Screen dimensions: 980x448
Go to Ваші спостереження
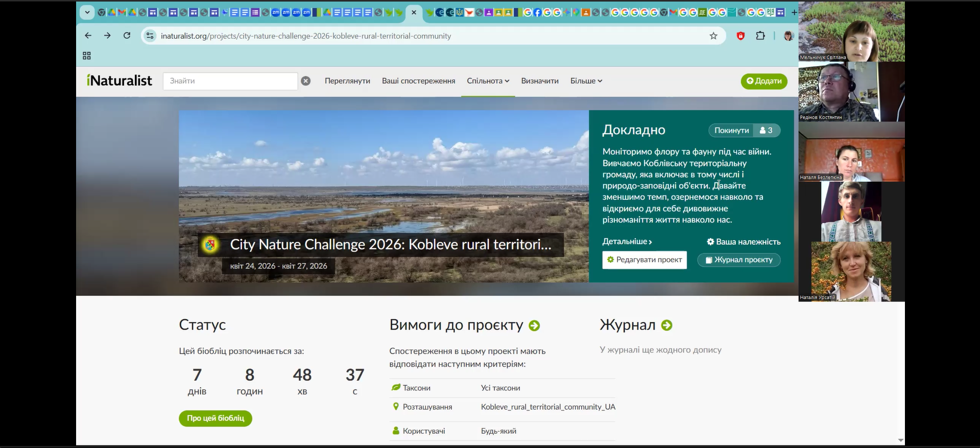tap(418, 81)
